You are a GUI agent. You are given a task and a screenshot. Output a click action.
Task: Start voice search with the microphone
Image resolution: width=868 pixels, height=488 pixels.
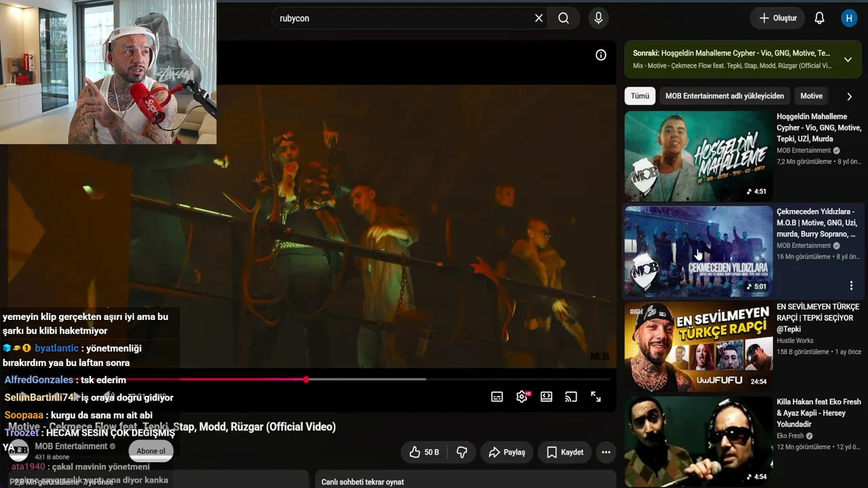pyautogui.click(x=598, y=18)
